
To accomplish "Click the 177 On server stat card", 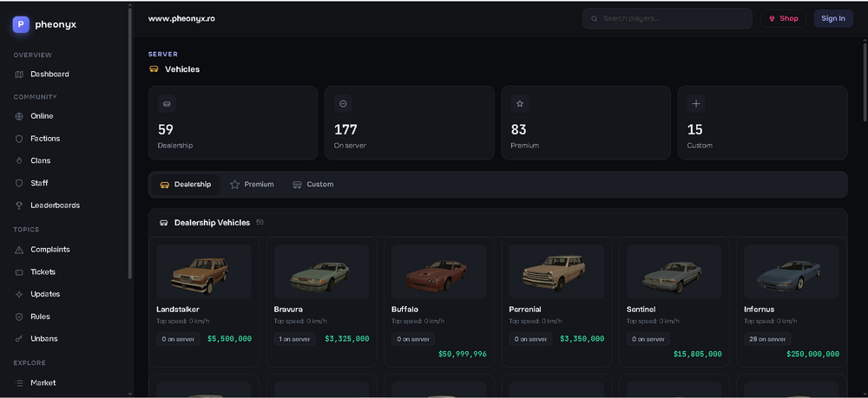I will point(409,123).
